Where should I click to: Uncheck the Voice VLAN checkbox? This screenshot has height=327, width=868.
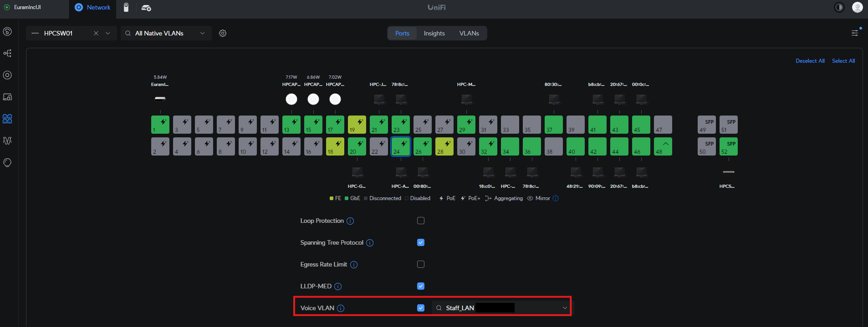421,308
